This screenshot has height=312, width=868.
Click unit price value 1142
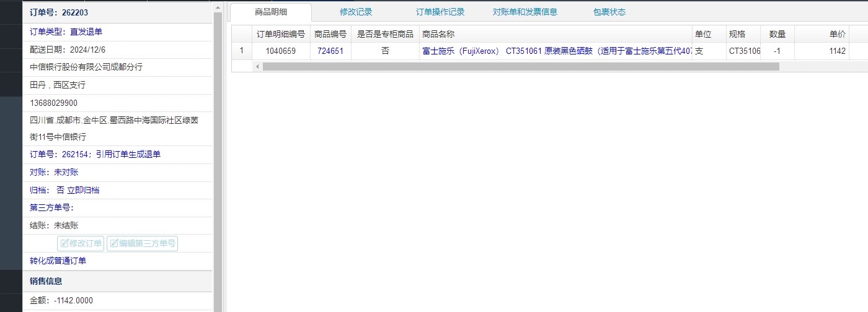tap(837, 51)
